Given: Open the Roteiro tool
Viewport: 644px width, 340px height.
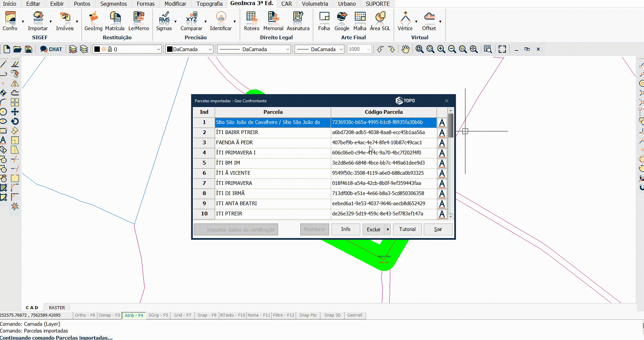Looking at the screenshot, I should (252, 21).
